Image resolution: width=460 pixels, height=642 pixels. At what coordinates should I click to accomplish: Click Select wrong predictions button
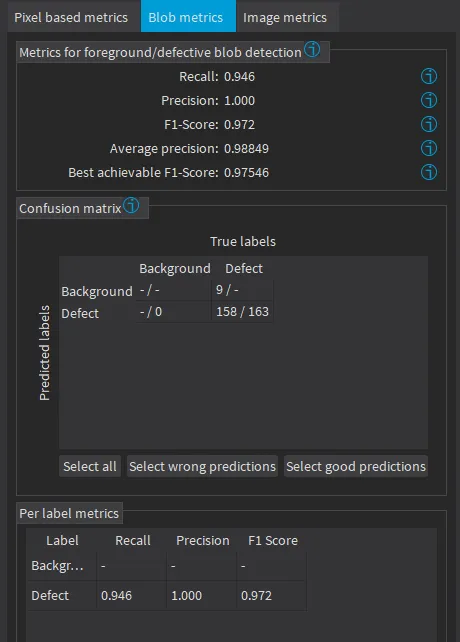[202, 466]
